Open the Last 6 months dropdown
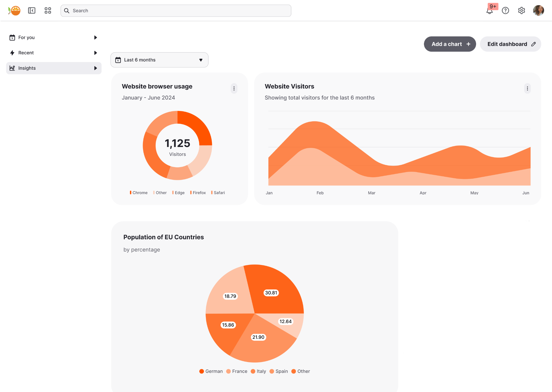Image resolution: width=552 pixels, height=392 pixels. pos(159,60)
